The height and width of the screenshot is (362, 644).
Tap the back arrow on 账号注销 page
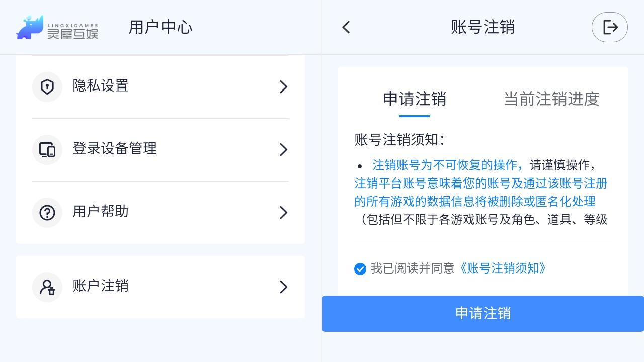pos(346,27)
